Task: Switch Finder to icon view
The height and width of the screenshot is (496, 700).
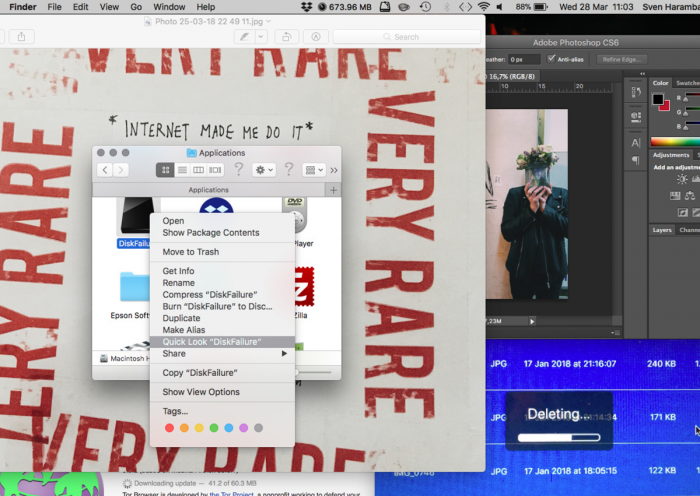Action: click(x=165, y=170)
